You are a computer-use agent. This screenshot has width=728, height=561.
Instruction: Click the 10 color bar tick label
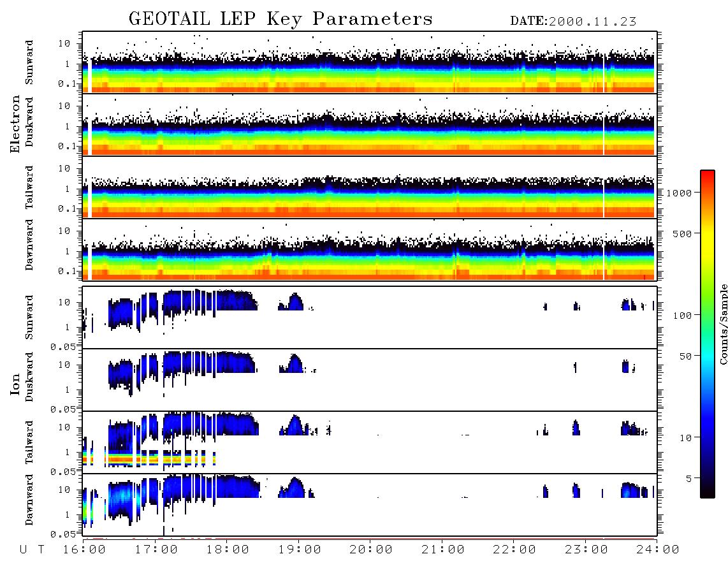(685, 437)
